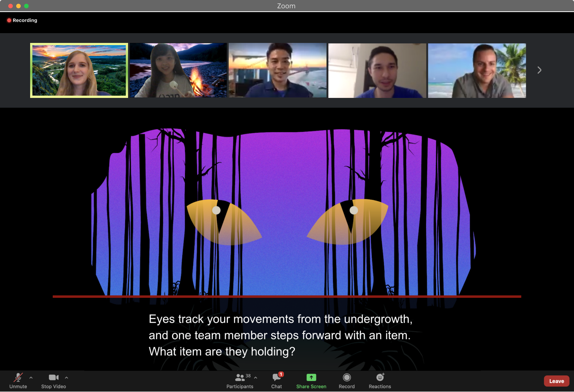The height and width of the screenshot is (392, 574).
Task: Open the Chat panel with unread message
Action: coord(276,381)
